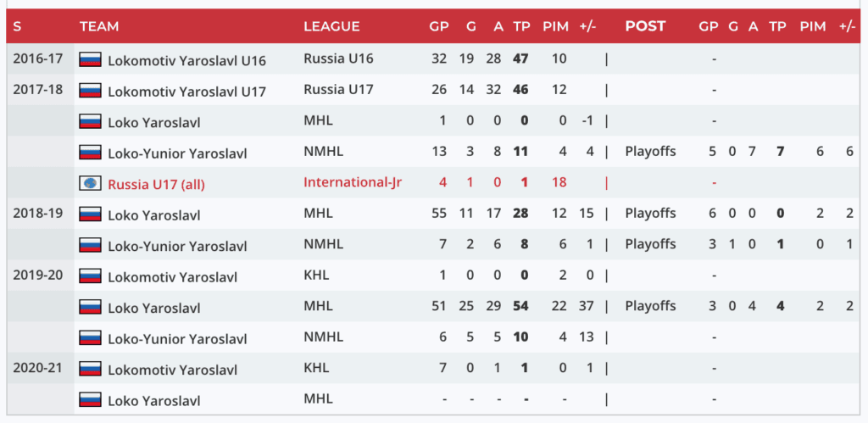Viewport: 868px width, 423px height.
Task: Click the POST column header
Action: click(645, 26)
